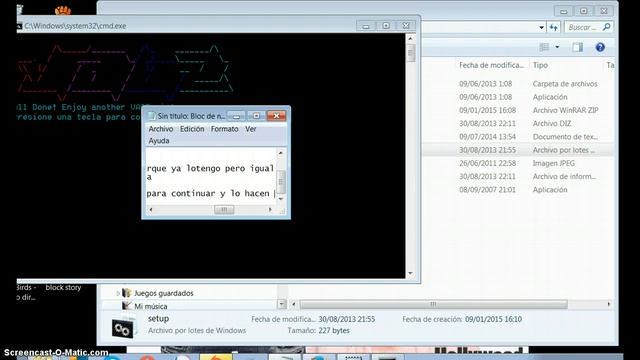This screenshot has height=360, width=640.
Task: Click Juegos guardados folder icon
Action: [x=127, y=293]
